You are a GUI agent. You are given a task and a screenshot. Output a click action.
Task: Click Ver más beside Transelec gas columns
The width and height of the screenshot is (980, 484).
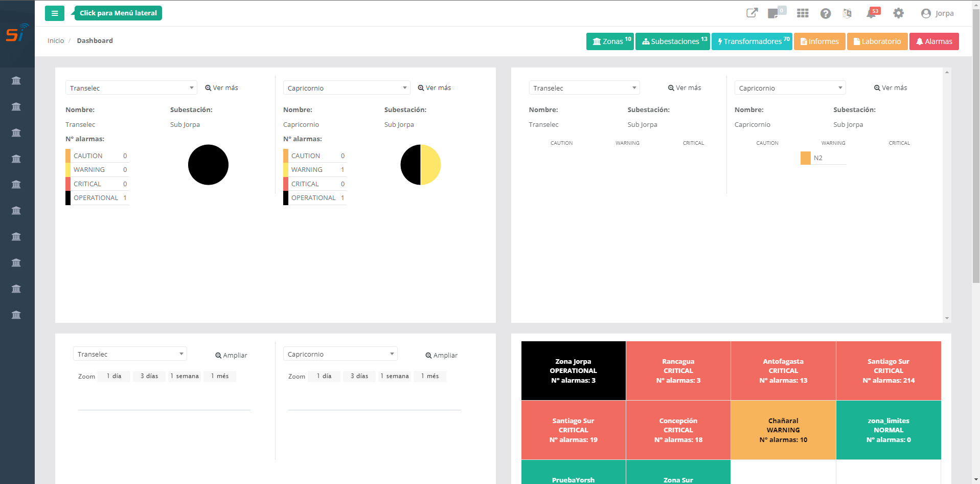pyautogui.click(x=685, y=88)
